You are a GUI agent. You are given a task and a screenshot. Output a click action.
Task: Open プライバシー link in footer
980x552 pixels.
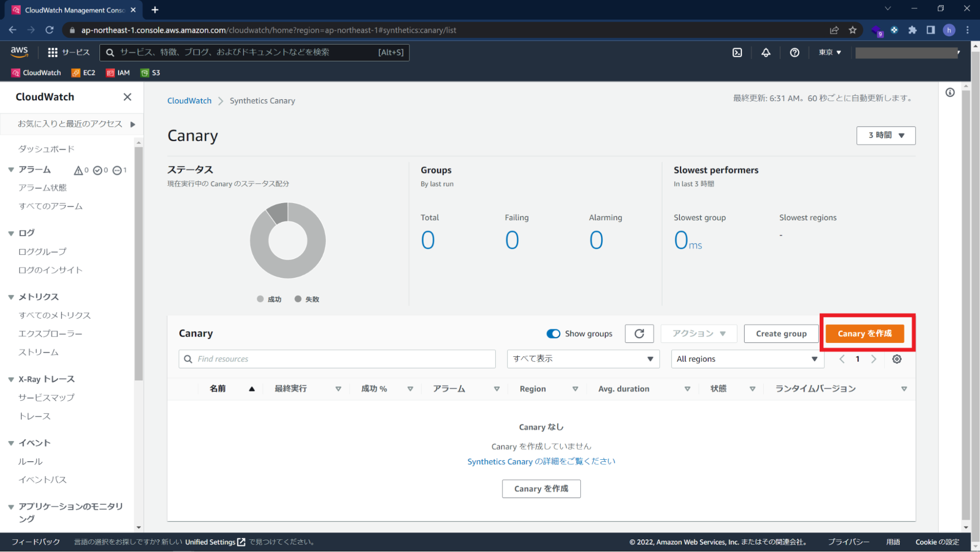(x=849, y=542)
